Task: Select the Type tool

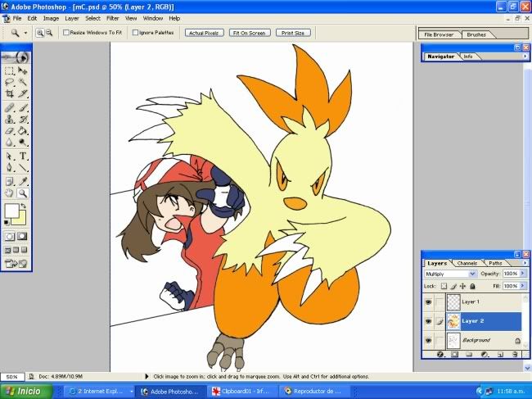Action: point(23,156)
